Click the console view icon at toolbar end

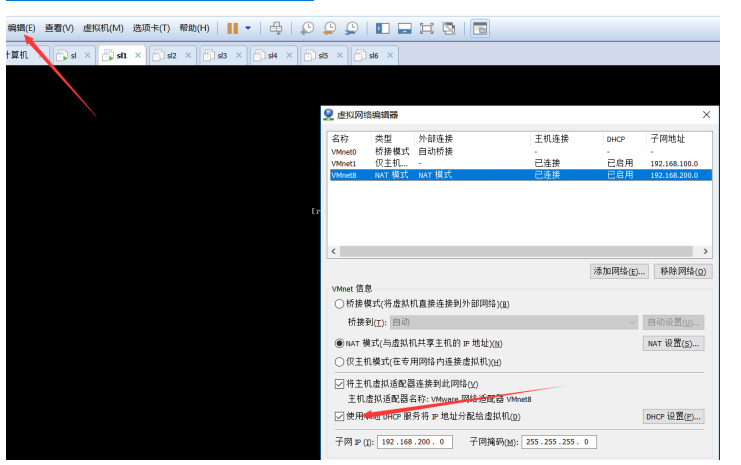(480, 28)
